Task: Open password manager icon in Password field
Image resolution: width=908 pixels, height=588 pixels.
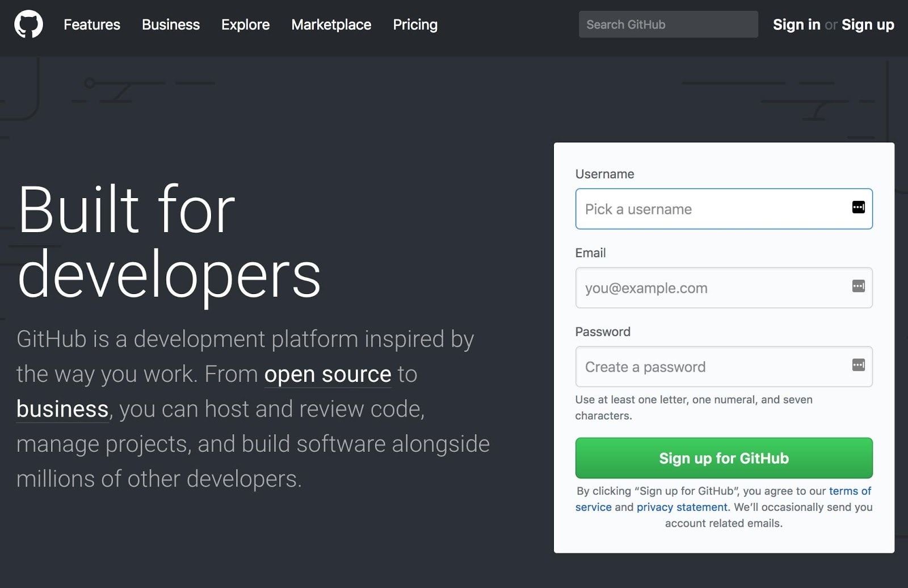Action: coord(859,365)
